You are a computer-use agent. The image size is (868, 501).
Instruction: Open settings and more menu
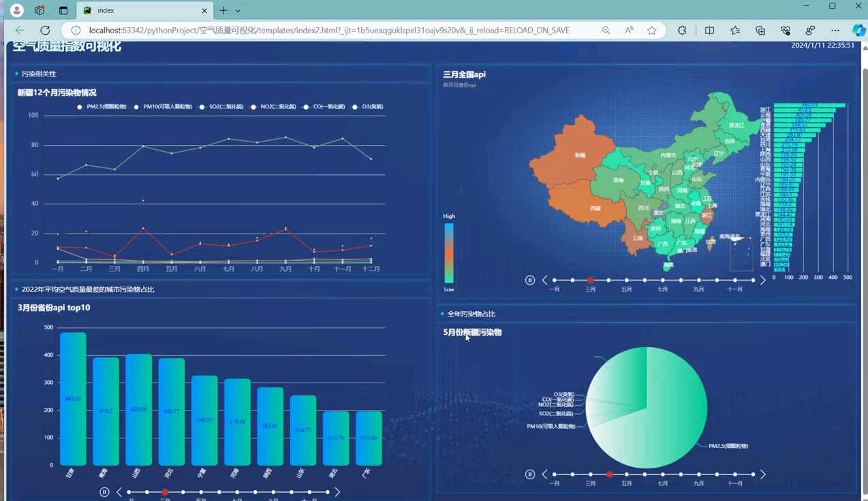(x=835, y=30)
